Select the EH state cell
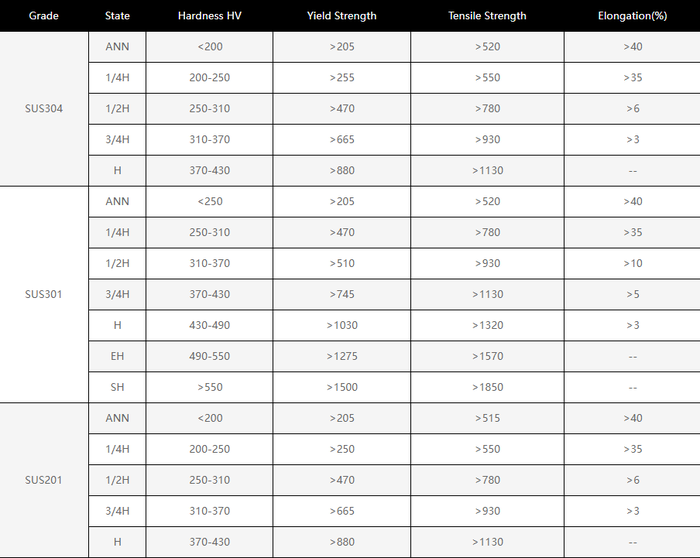This screenshot has width=700, height=558. coord(117,356)
